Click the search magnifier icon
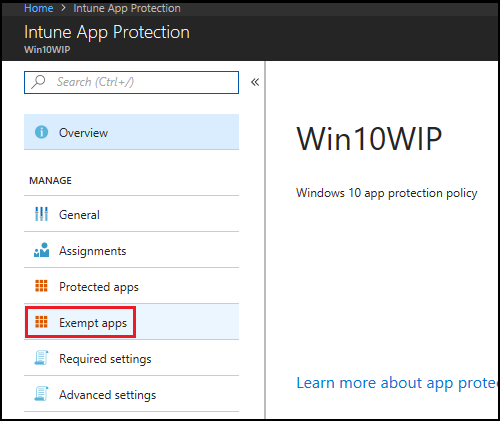 38,82
